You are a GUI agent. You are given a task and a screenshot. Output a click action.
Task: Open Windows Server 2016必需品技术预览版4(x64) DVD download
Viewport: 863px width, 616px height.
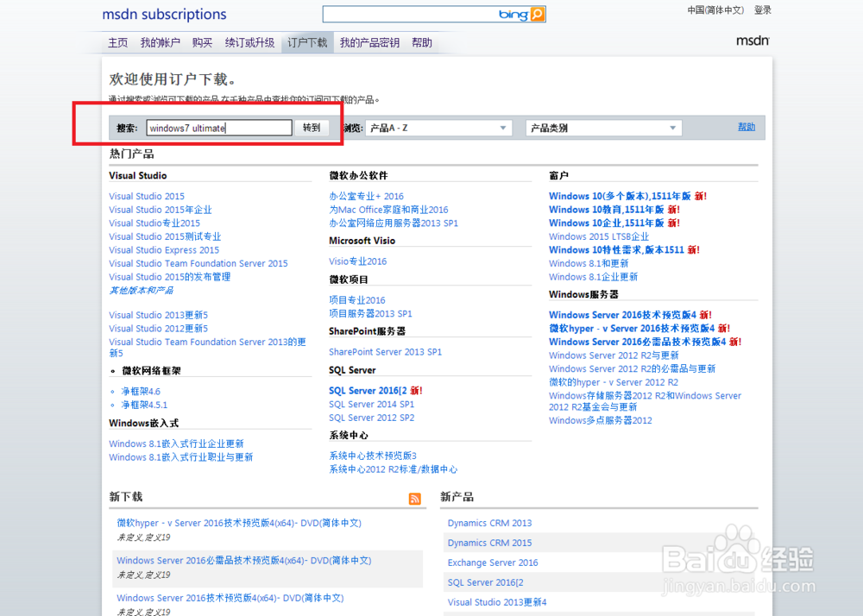coord(244,561)
